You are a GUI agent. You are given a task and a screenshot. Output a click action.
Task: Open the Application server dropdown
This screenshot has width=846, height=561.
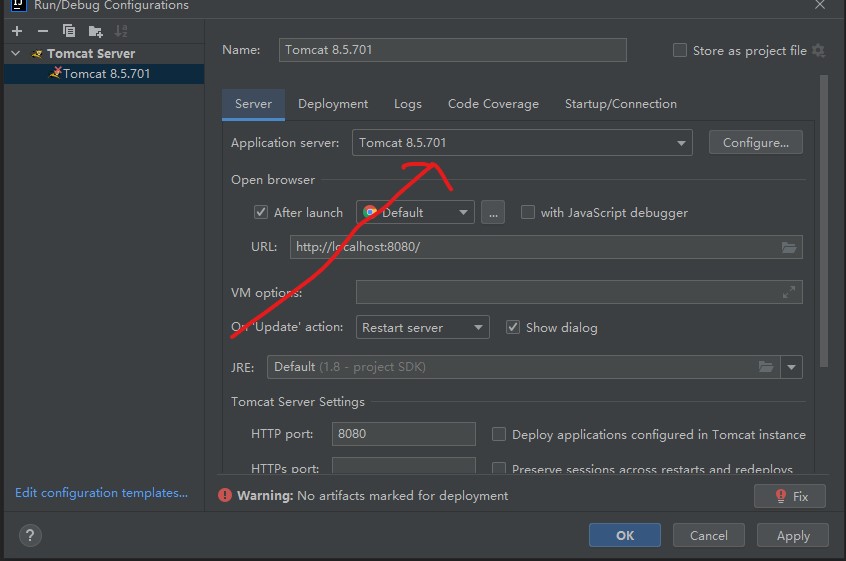click(522, 143)
